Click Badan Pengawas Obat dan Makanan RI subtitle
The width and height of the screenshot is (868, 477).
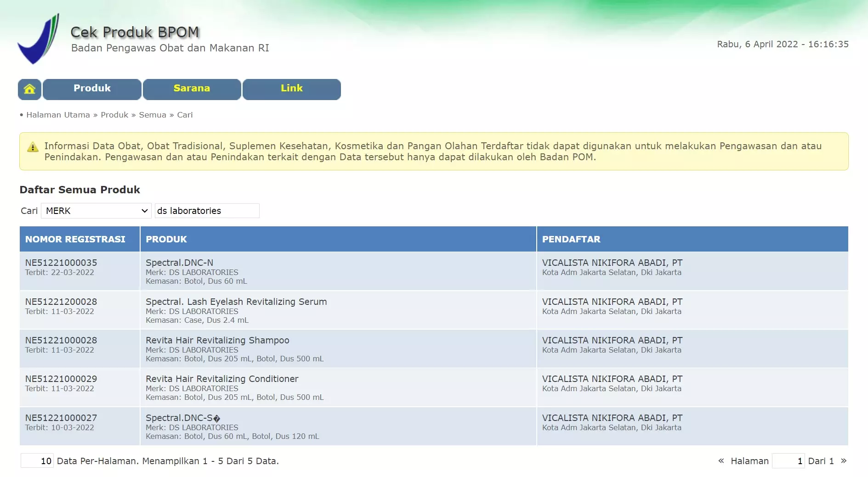(x=170, y=48)
